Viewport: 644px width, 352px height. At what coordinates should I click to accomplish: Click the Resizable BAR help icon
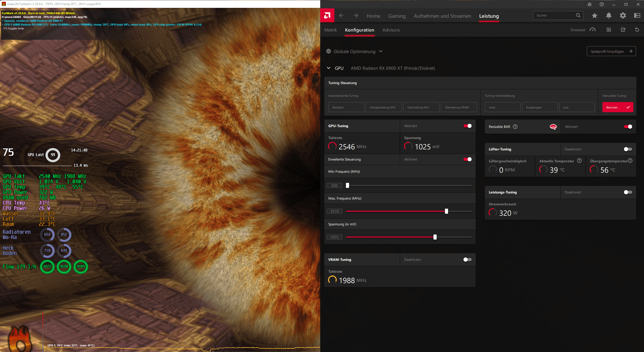[x=515, y=127]
